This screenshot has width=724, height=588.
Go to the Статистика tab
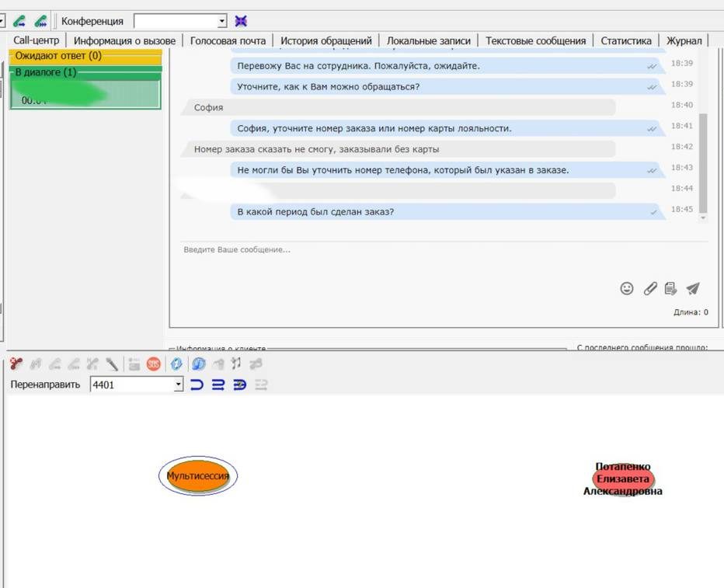click(x=625, y=40)
